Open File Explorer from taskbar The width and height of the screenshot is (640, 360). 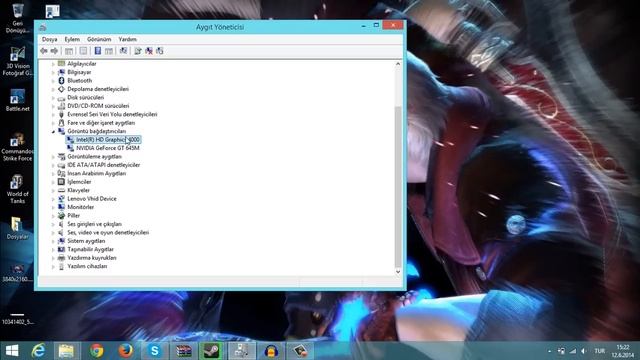[66, 351]
